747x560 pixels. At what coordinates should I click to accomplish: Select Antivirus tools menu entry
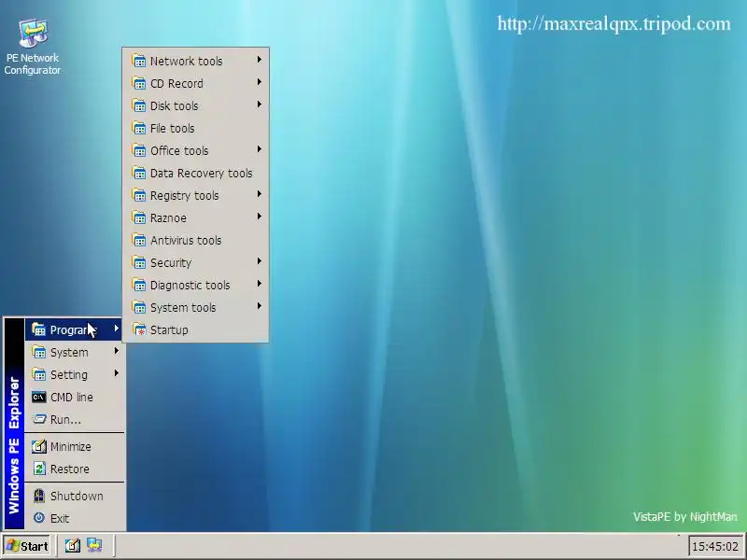pyautogui.click(x=196, y=240)
